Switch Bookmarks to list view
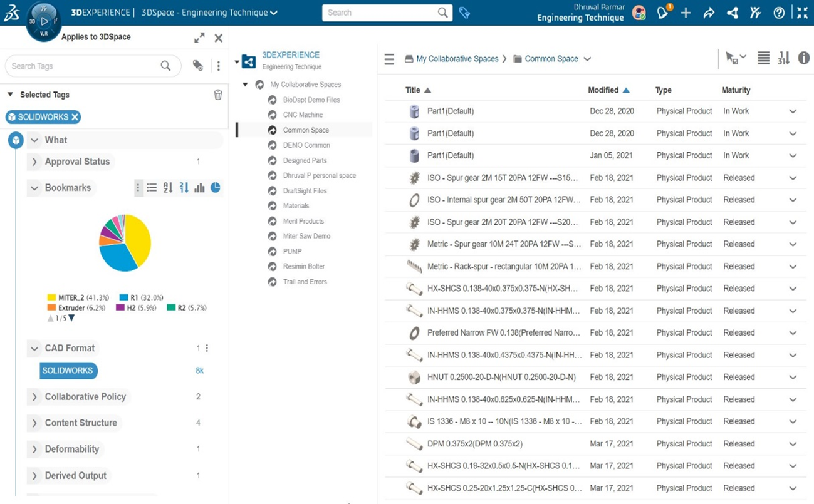814x504 pixels. [152, 187]
